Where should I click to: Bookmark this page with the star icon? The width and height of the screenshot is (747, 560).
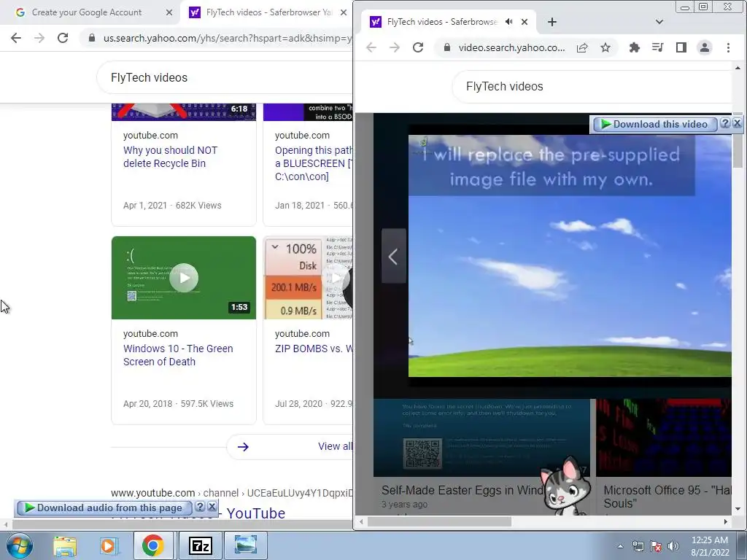605,47
